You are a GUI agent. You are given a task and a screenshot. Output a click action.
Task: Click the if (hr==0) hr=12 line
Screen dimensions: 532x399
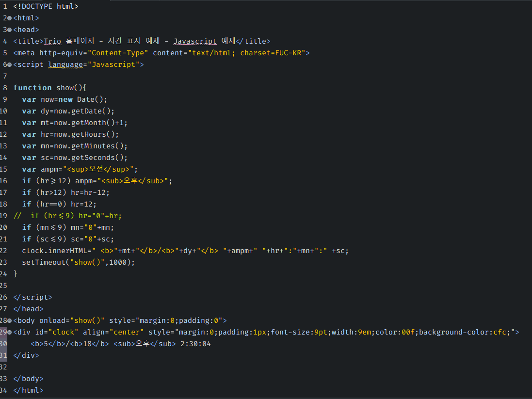pos(59,204)
